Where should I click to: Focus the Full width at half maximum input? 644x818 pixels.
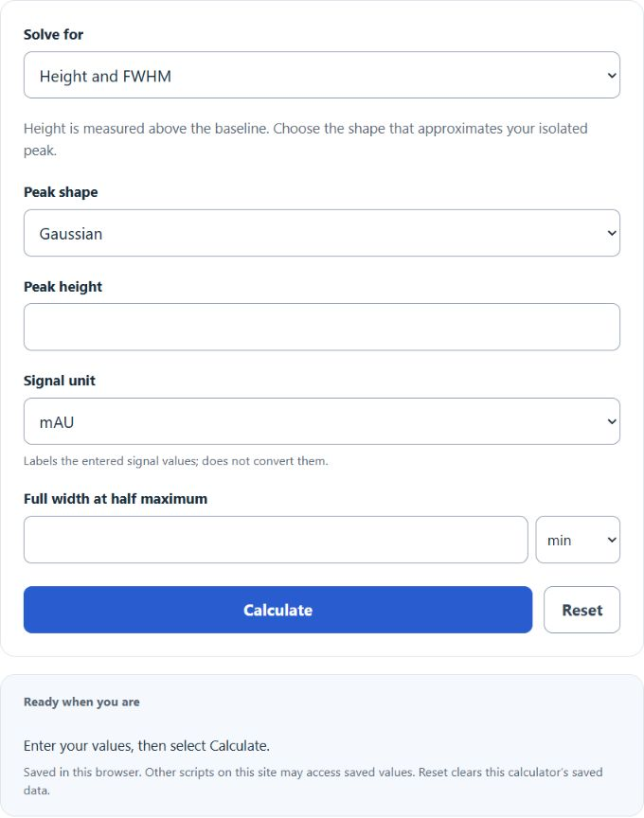(x=276, y=540)
